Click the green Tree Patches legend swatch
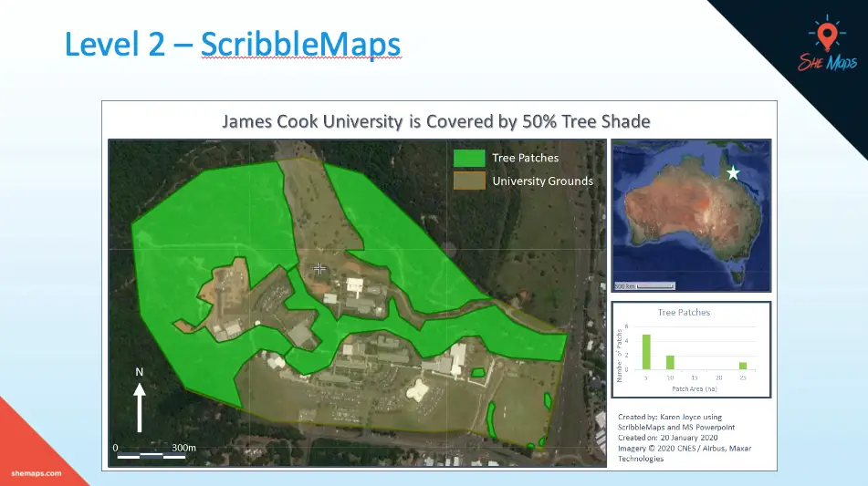868x486 pixels. (469, 158)
